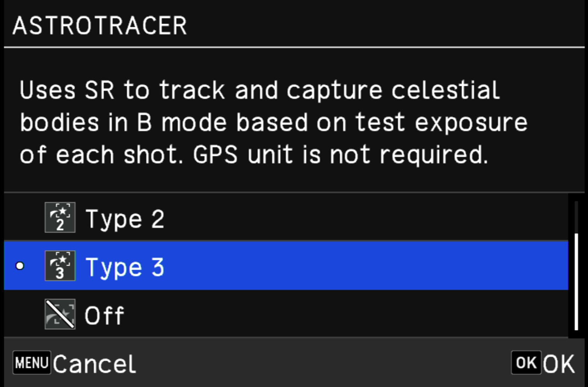The image size is (588, 387).
Task: Click the Cancel label
Action: (x=95, y=364)
